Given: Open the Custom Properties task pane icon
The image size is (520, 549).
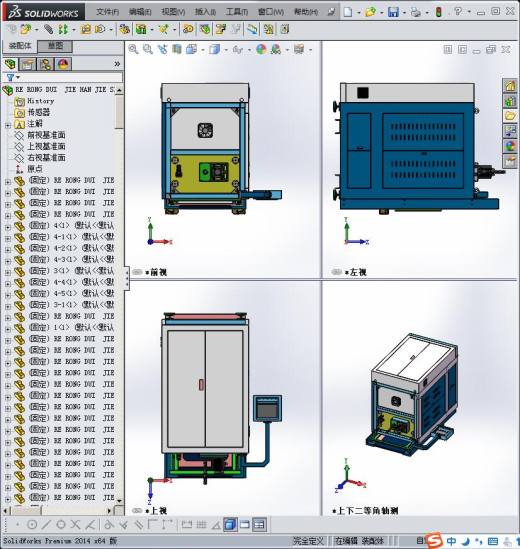Looking at the screenshot, I should click(x=510, y=161).
